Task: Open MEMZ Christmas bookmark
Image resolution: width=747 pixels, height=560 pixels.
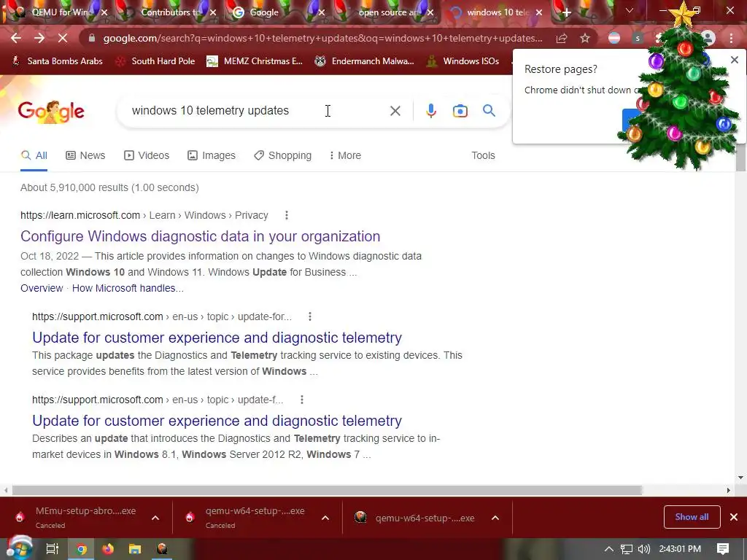Action: point(255,61)
